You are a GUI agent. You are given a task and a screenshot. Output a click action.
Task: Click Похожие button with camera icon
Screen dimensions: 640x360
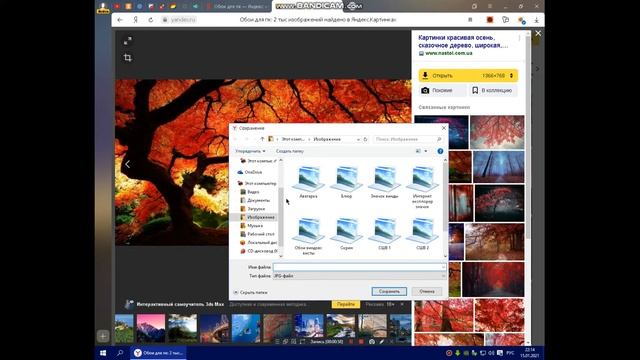coord(442,90)
